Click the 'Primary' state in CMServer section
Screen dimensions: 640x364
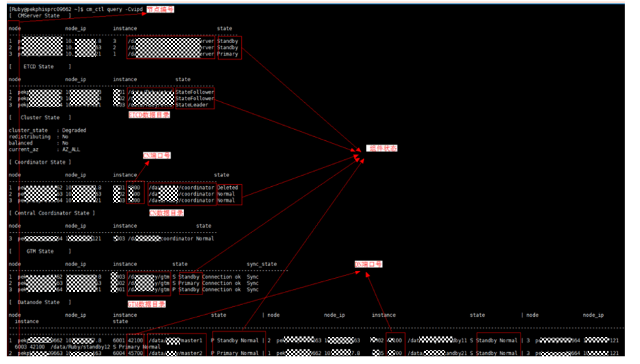[228, 54]
